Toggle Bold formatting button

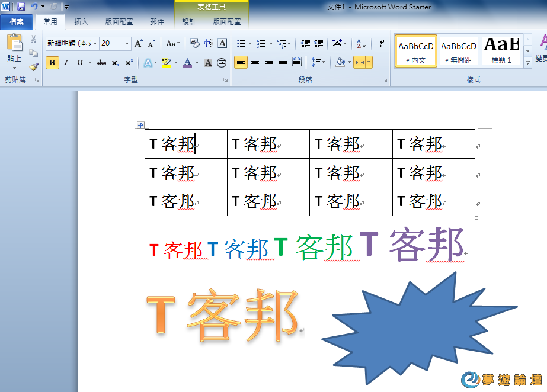(x=52, y=63)
